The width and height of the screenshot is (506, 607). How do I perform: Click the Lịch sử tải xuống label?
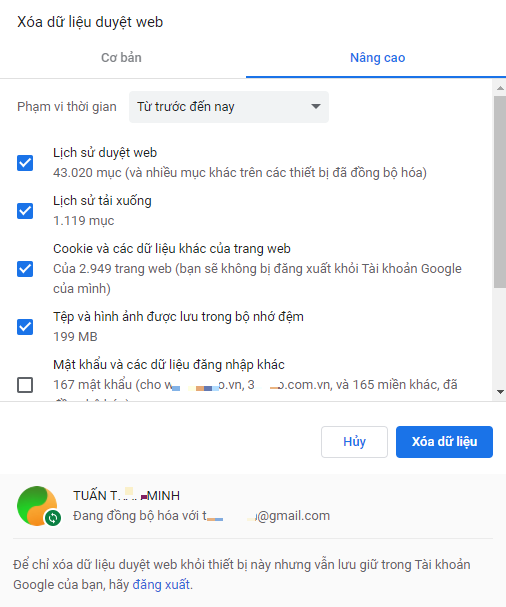tap(102, 201)
